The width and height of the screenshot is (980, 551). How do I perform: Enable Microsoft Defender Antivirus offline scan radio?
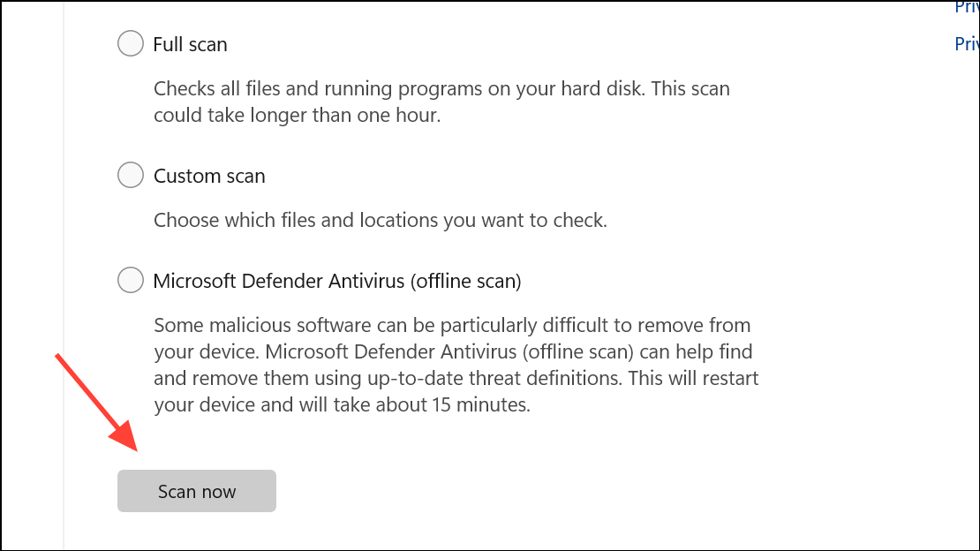click(x=131, y=280)
